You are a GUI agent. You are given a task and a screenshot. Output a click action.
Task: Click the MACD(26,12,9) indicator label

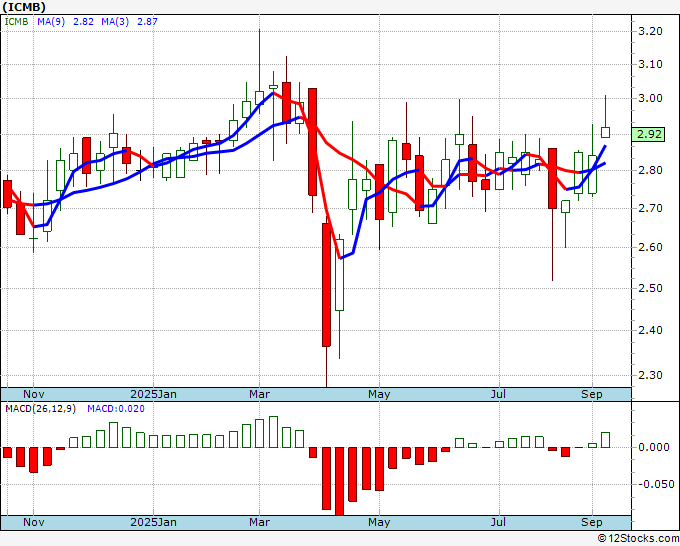point(40,409)
